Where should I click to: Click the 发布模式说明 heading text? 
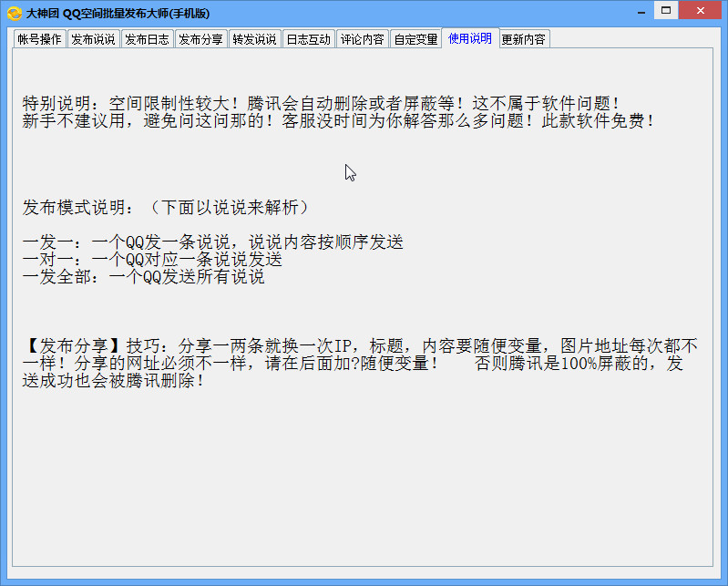click(166, 207)
